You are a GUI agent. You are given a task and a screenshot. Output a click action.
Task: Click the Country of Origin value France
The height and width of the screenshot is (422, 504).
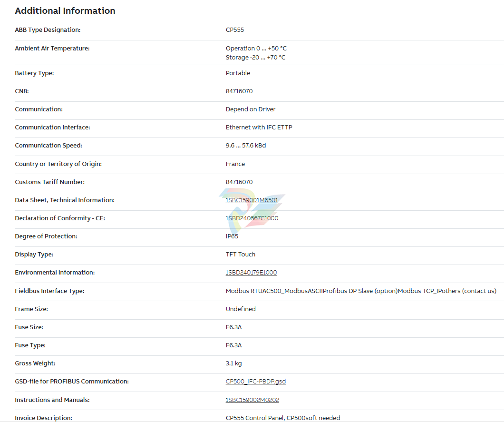point(235,164)
